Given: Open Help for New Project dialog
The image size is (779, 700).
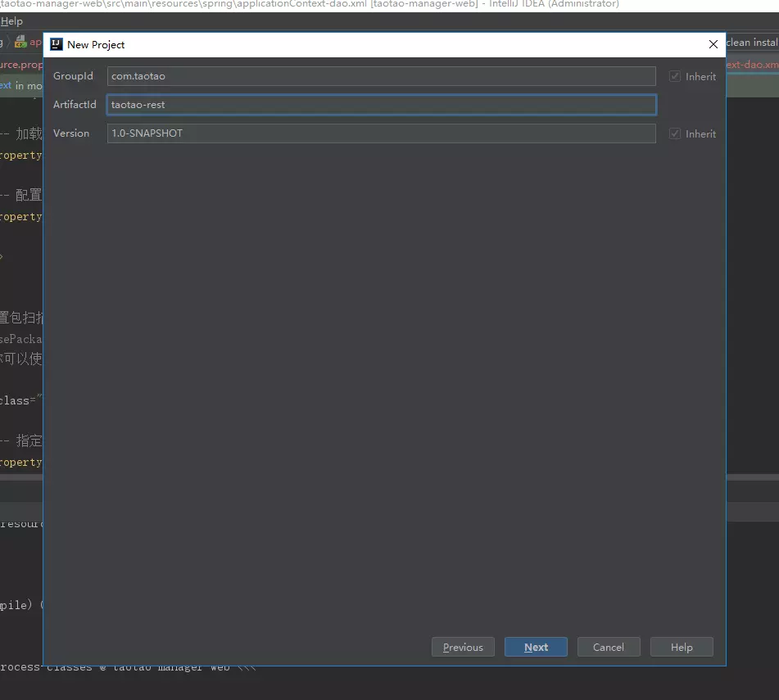Looking at the screenshot, I should pyautogui.click(x=682, y=647).
